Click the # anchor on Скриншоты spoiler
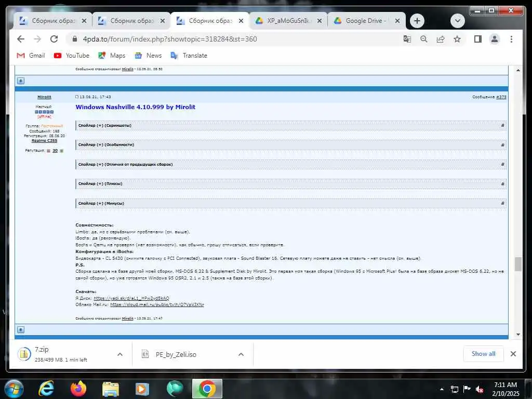This screenshot has height=399, width=532. pyautogui.click(x=502, y=126)
